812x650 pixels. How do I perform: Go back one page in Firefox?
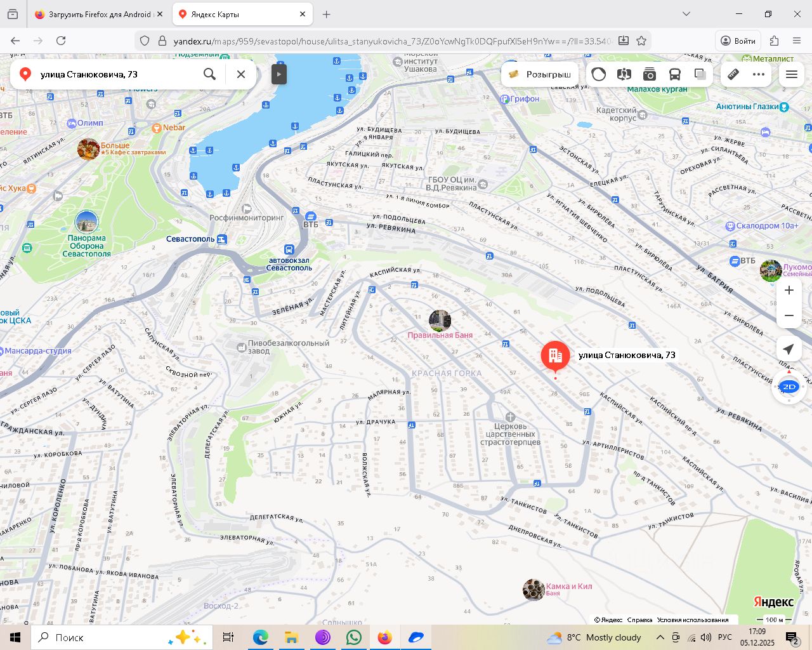pos(15,41)
